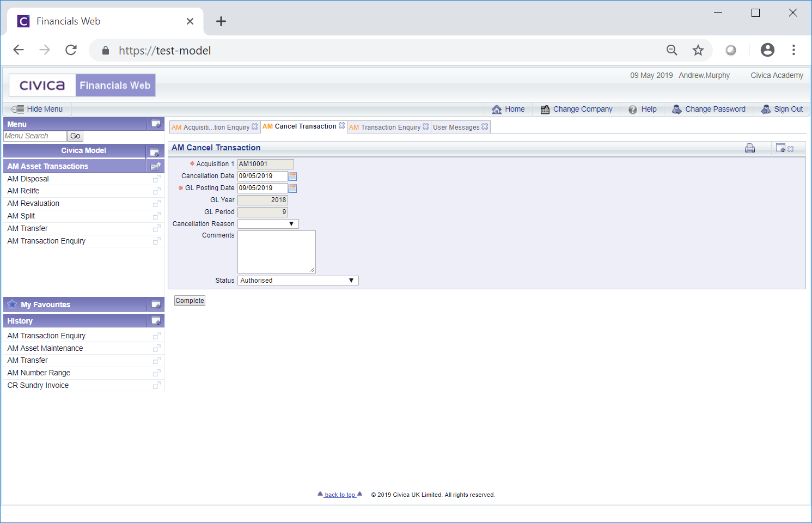Viewport: 812px width, 523px height.
Task: Select AM Revaluation from the menu
Action: [33, 204]
